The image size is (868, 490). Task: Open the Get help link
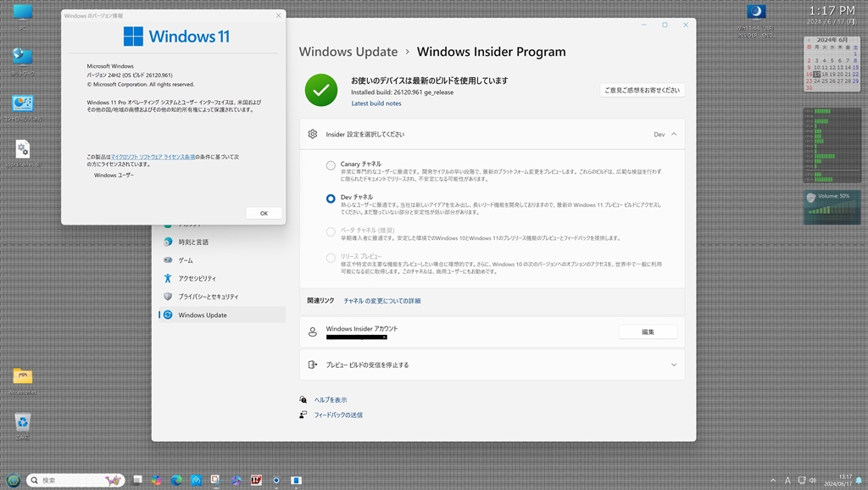pos(331,400)
